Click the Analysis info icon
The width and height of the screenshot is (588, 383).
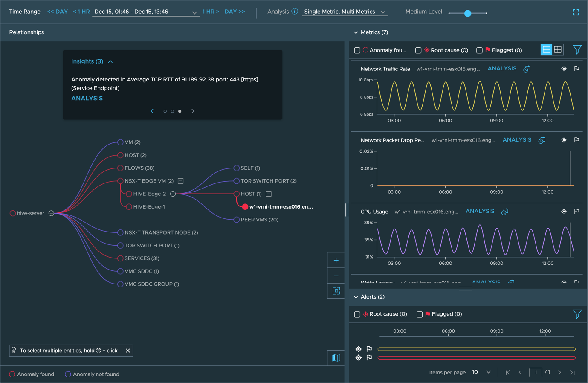point(295,12)
